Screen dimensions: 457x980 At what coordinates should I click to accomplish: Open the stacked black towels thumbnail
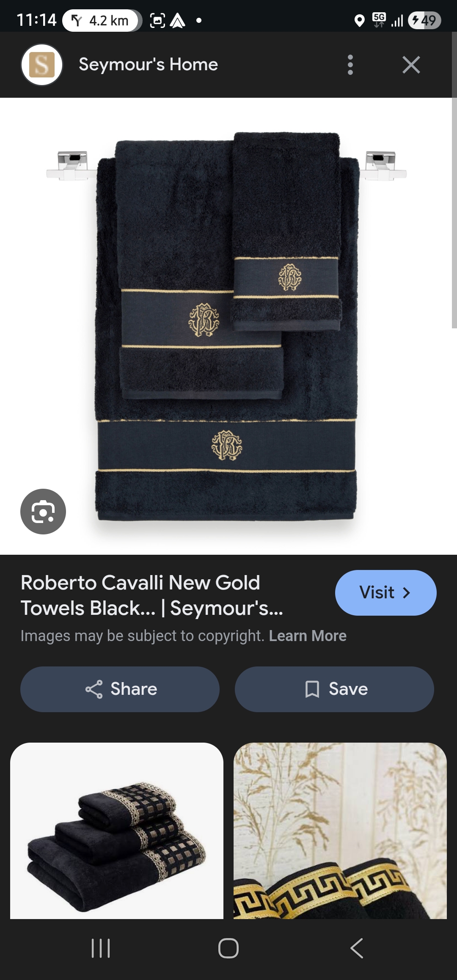point(117,831)
